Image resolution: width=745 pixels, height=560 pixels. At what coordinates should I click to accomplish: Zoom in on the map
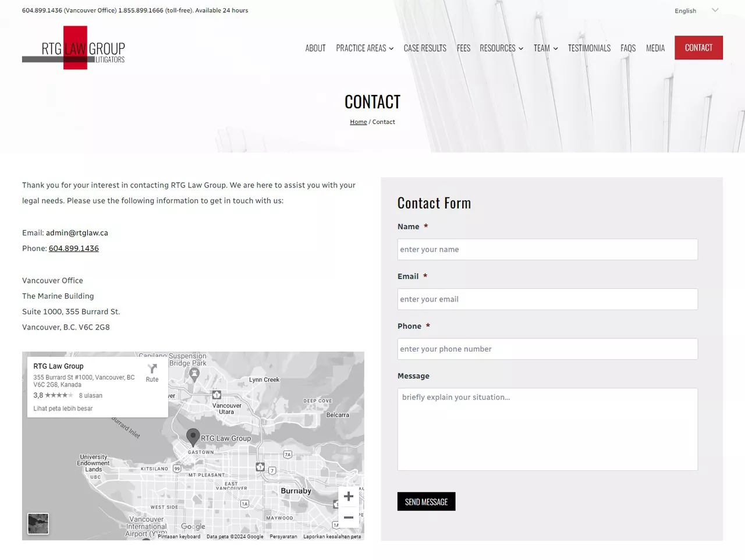tap(348, 497)
